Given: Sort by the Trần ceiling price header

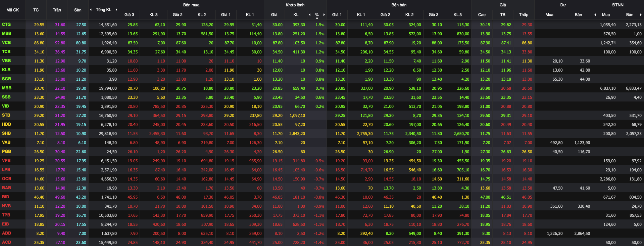Looking at the screenshot, I should coord(57,10).
